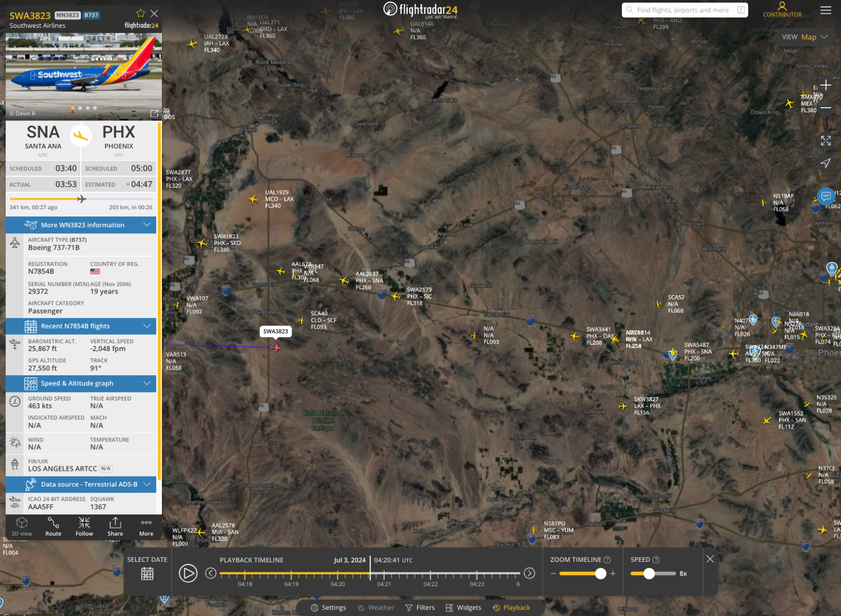Select the SWA3823 red aircraft on map
The image size is (841, 616).
coord(275,347)
